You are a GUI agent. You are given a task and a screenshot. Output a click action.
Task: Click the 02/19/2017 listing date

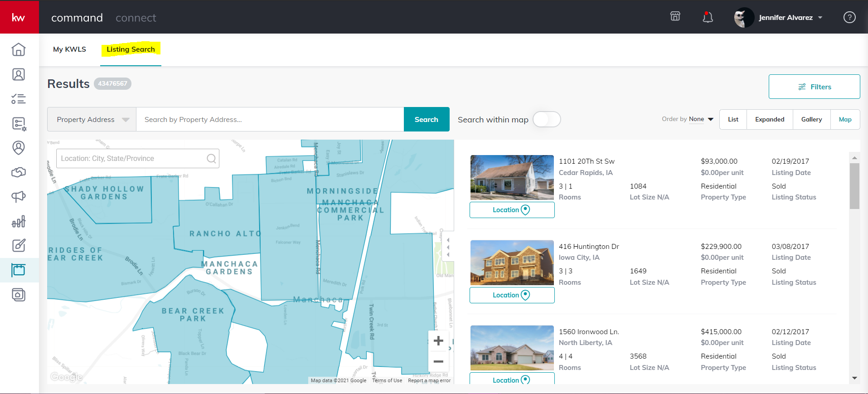coord(790,161)
